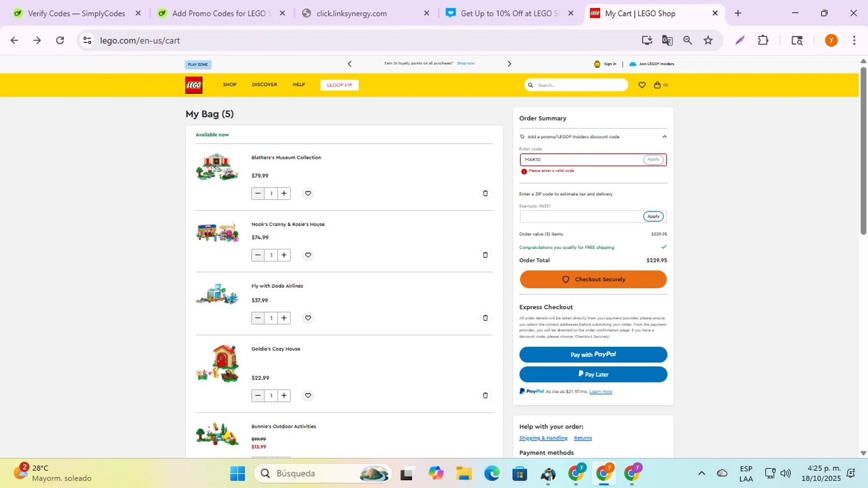This screenshot has width=868, height=488.
Task: Click Join LEGO Insiders link
Action: (x=652, y=64)
